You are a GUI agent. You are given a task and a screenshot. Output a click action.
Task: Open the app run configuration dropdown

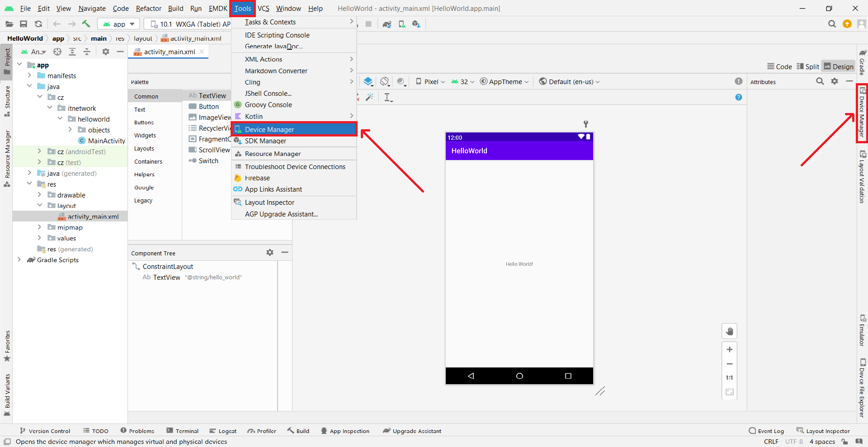119,24
